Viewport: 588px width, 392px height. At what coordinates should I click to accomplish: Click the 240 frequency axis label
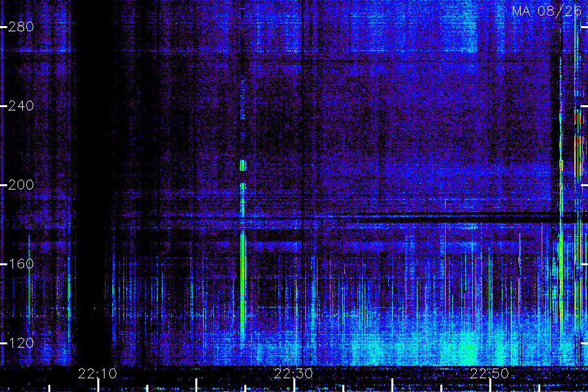[21, 106]
